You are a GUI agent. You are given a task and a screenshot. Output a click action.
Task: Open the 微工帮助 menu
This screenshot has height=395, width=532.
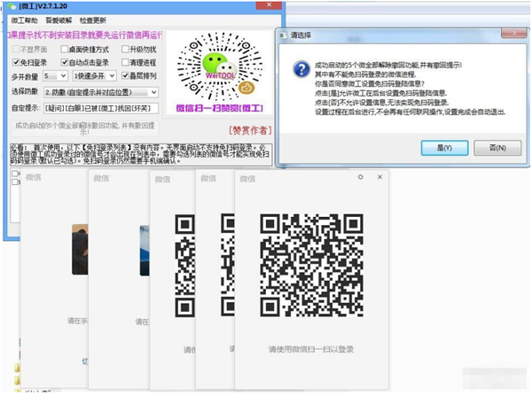[x=25, y=20]
